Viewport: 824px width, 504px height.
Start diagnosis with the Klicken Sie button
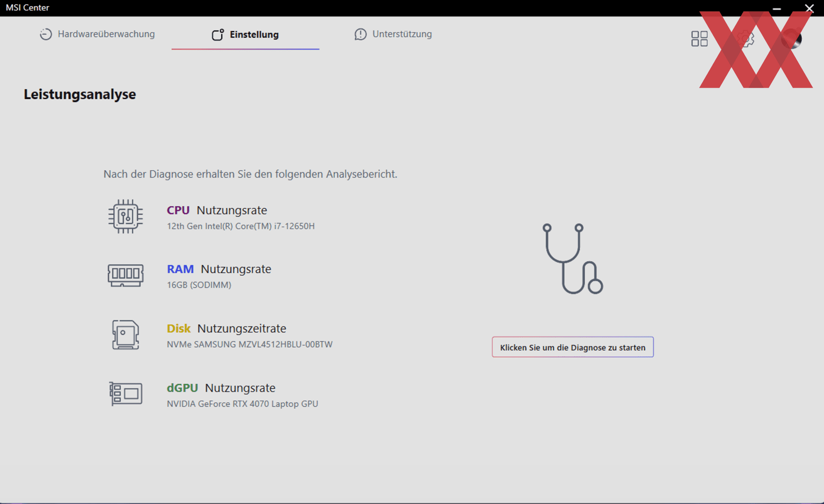pyautogui.click(x=573, y=347)
